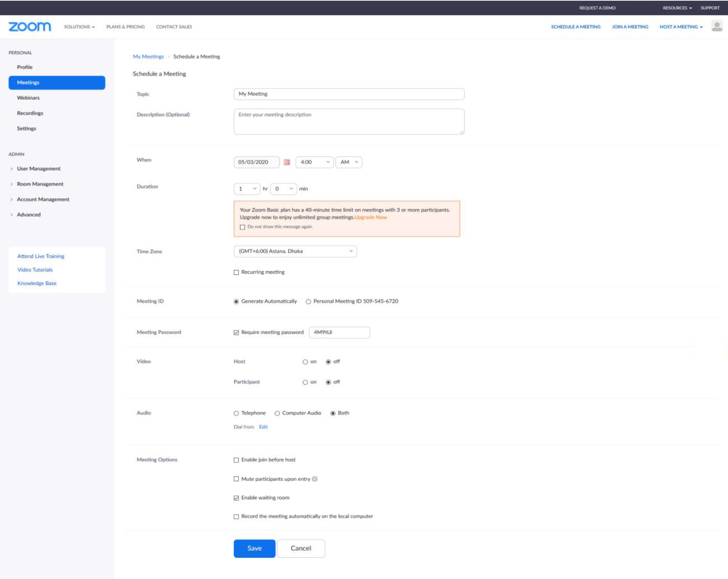
Task: Open Attend Live Training link
Action: (x=41, y=256)
